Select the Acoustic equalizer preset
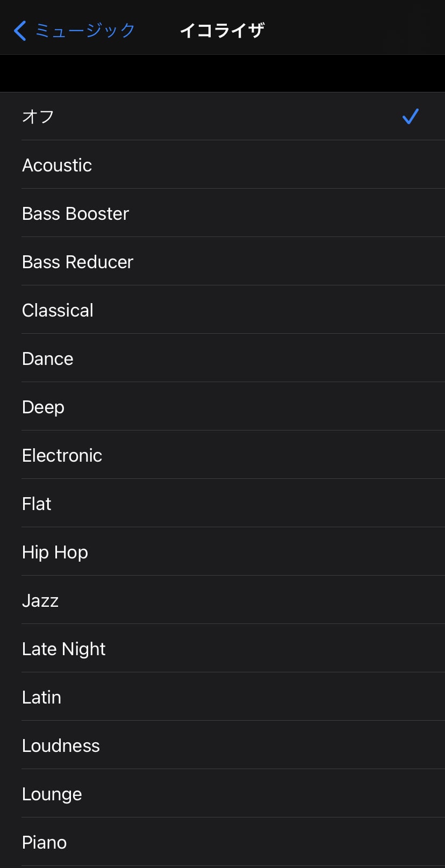The height and width of the screenshot is (868, 445). [x=57, y=165]
